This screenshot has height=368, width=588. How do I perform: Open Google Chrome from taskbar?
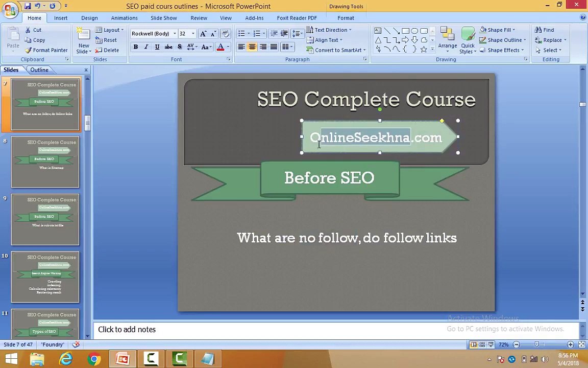[94, 359]
